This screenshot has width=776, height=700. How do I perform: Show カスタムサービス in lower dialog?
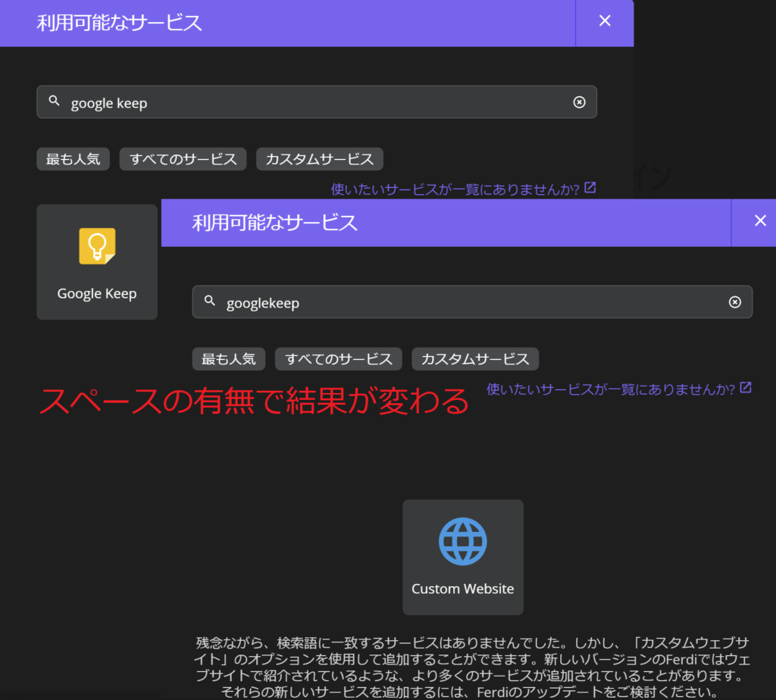click(475, 358)
